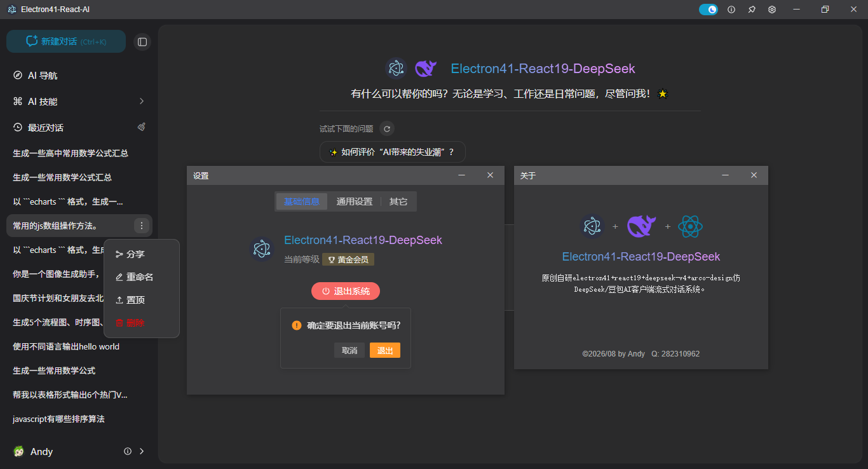Screen dimensions: 868x469
Task: Click the ©2026/08 by Andy copyright text
Action: (x=613, y=353)
